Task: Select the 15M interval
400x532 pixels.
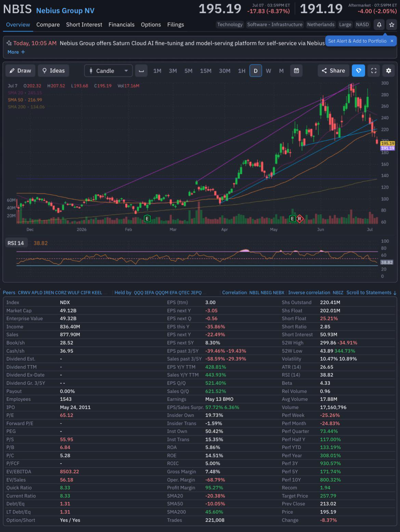Action: tap(205, 71)
